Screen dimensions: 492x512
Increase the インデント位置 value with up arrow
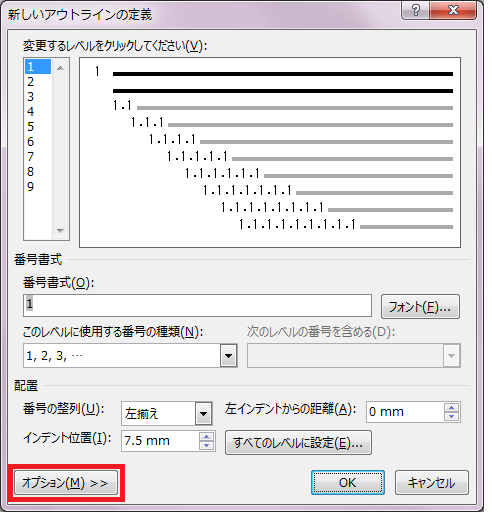pyautogui.click(x=207, y=436)
